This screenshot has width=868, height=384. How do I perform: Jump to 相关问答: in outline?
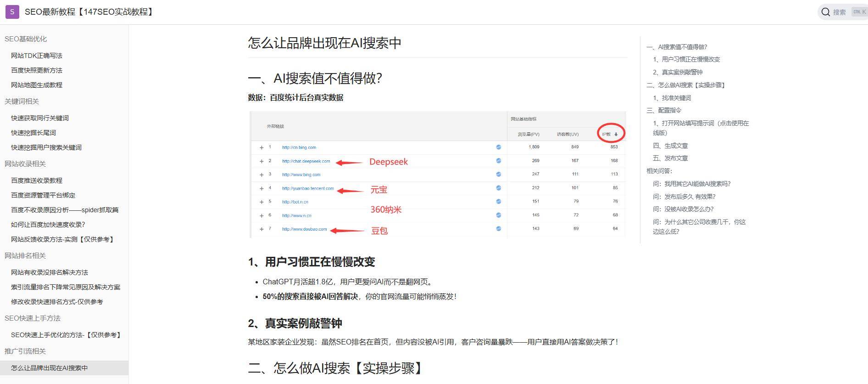point(659,171)
